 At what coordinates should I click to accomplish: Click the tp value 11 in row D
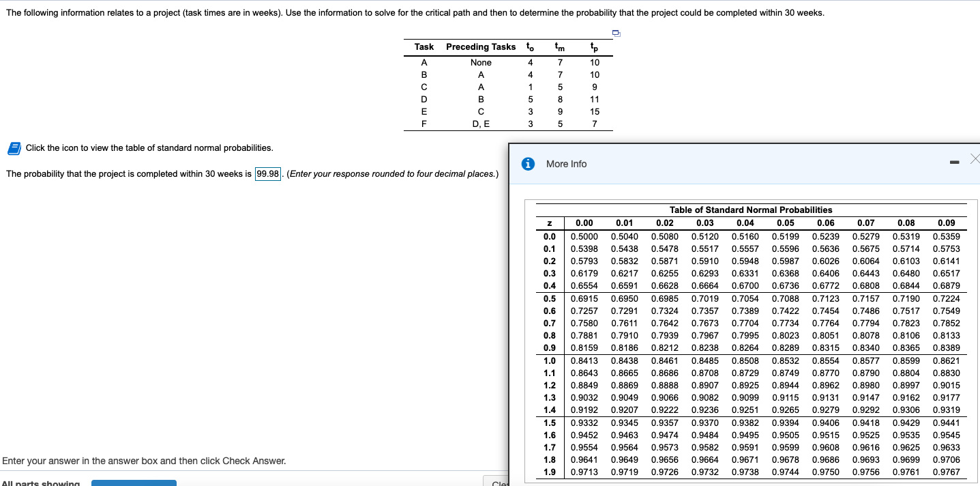click(595, 99)
